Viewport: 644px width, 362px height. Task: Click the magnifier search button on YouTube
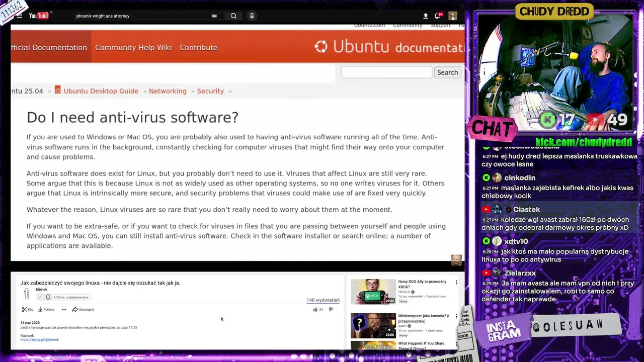(233, 16)
